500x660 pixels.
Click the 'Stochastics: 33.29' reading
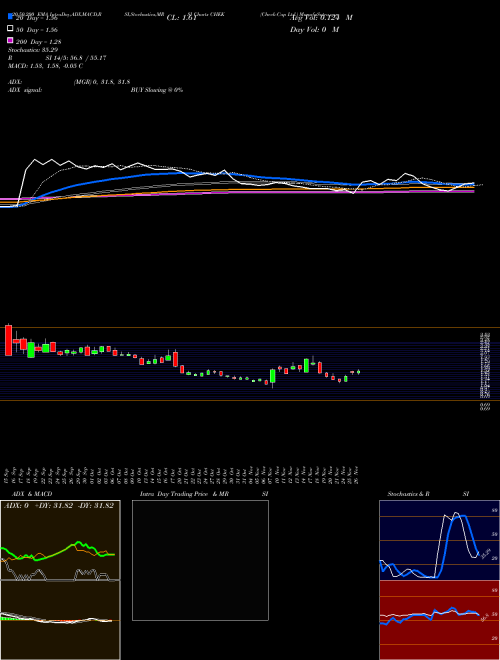click(33, 50)
